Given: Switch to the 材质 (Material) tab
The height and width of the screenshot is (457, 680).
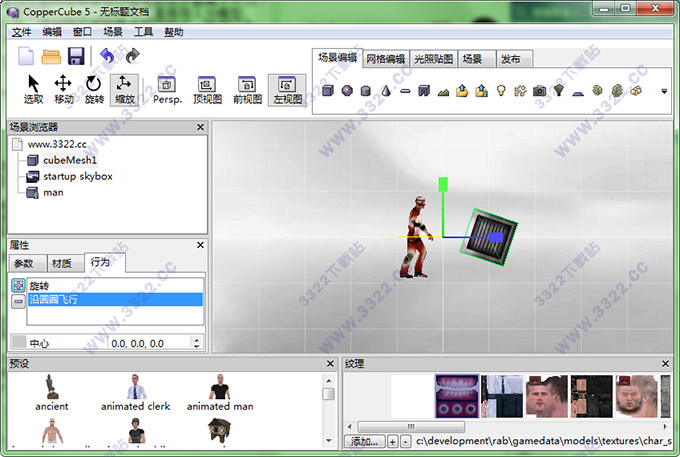Looking at the screenshot, I should (x=60, y=263).
